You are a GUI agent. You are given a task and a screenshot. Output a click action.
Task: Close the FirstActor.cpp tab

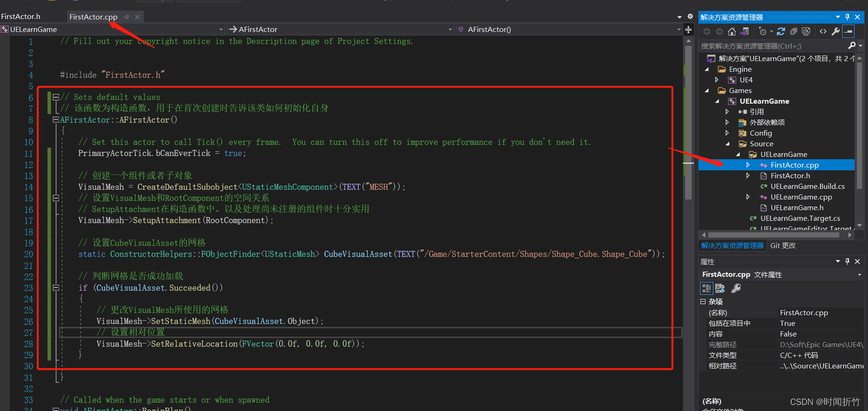click(137, 17)
